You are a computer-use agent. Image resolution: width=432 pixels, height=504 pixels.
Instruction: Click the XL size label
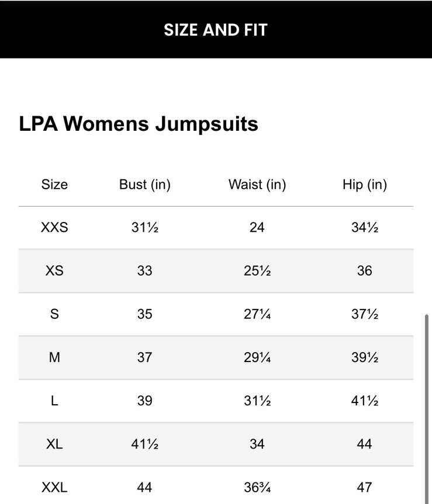point(54,444)
